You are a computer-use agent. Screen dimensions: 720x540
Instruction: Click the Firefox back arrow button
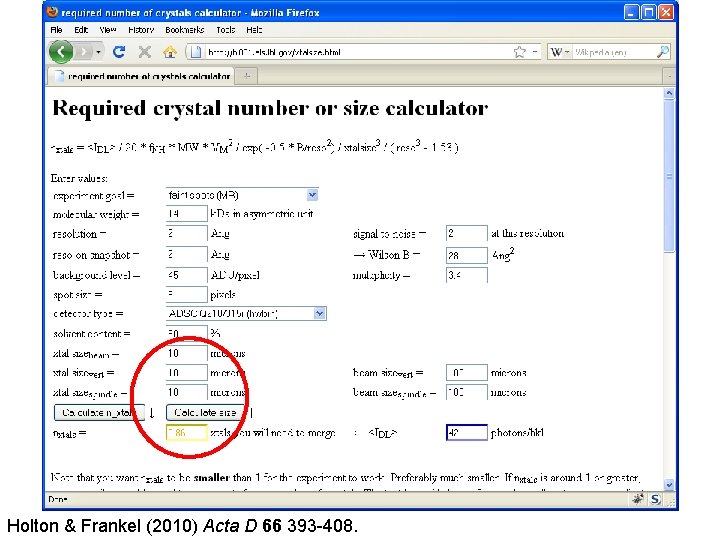tap(61, 51)
